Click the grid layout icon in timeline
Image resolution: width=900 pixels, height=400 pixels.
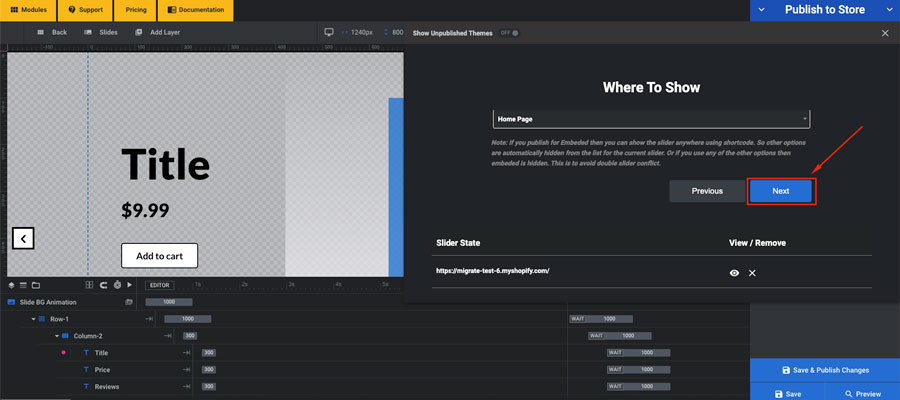point(89,285)
